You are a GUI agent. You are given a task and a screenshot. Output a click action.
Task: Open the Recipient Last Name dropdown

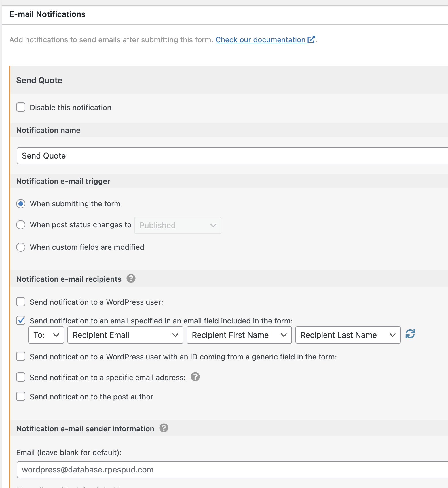[348, 335]
